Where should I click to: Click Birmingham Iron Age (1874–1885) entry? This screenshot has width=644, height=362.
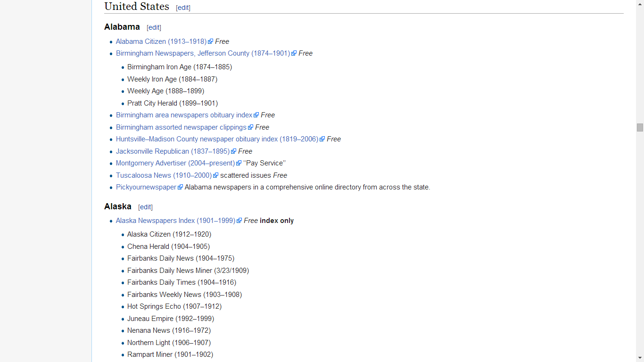tap(180, 67)
